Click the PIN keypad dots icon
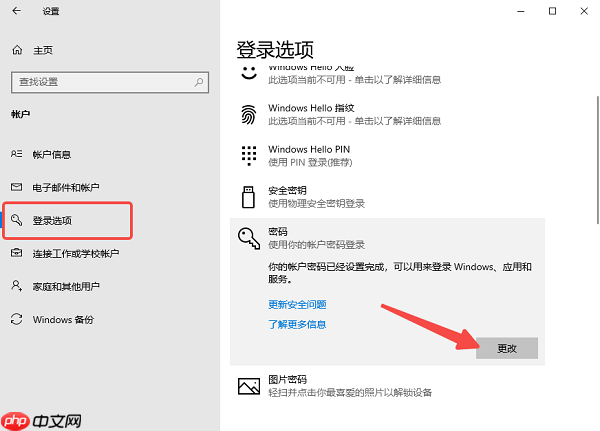Screen dimensions: 600x431 249,155
